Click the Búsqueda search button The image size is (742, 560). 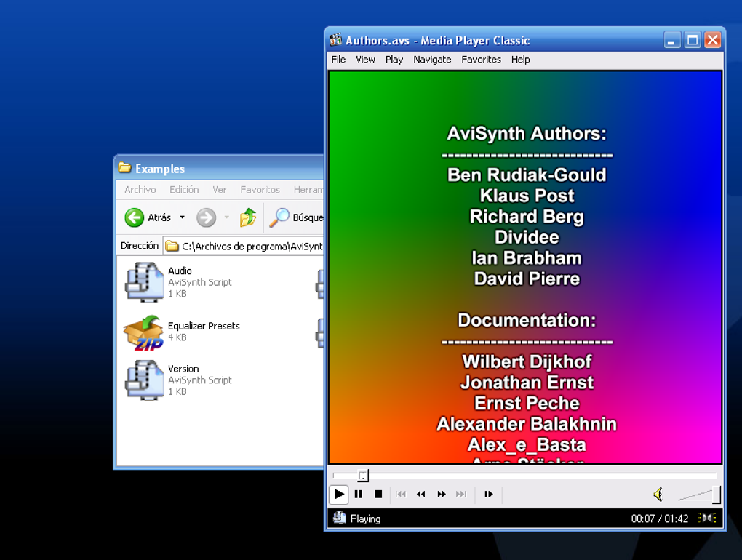pos(296,217)
